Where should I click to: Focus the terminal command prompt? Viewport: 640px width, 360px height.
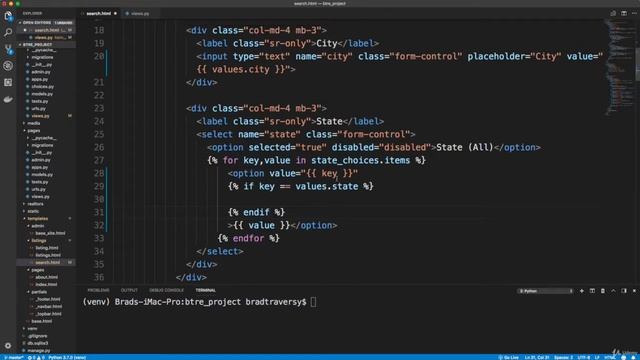(x=199, y=302)
